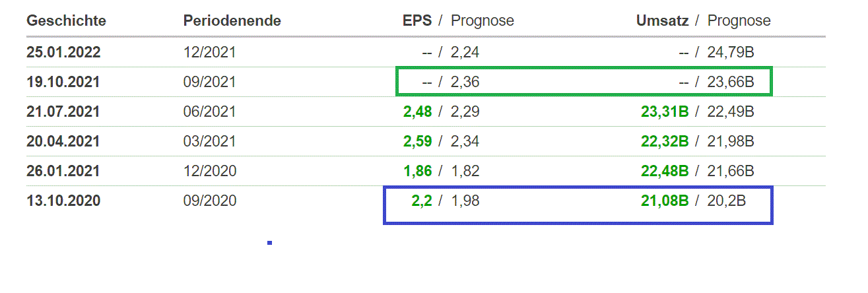Viewport: 868px width, 293px height.
Task: Click the Periodenende column header
Action: point(232,21)
